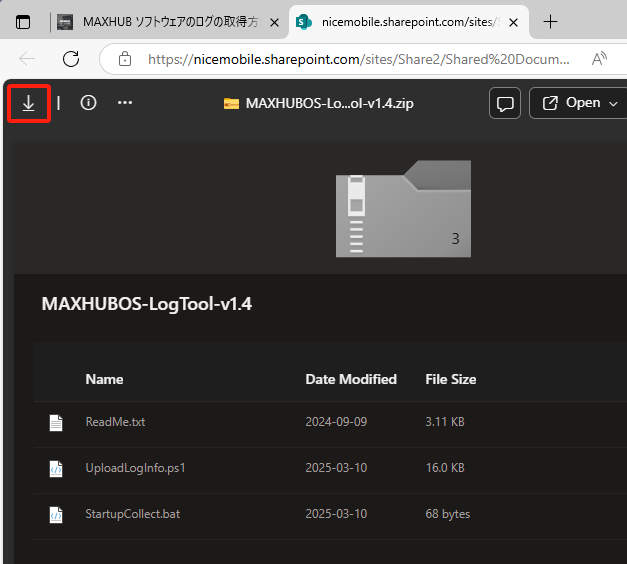Close the MAXHUB tab
Screen dimensions: 627x564
[274, 23]
